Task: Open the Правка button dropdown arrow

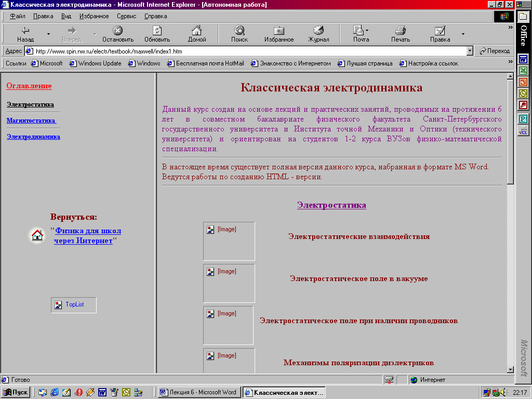Action: point(463,34)
